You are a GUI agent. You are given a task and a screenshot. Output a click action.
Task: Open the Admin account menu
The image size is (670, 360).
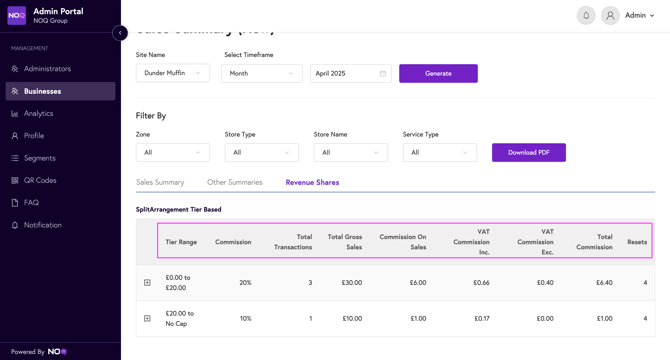(639, 15)
